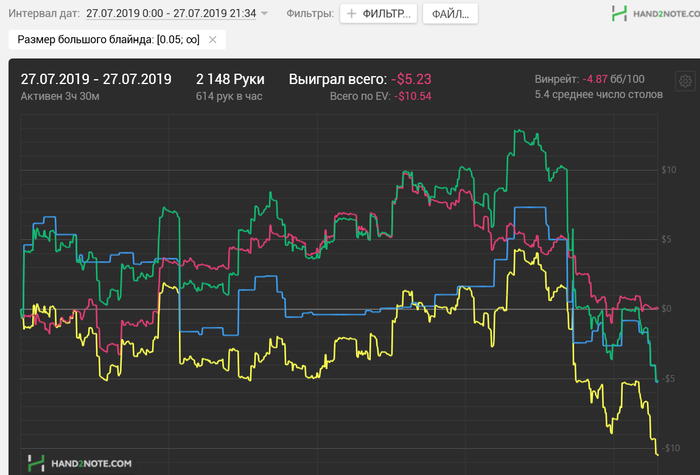
Task: Click the -$5 axis label on the chart
Action: pyautogui.click(x=670, y=378)
